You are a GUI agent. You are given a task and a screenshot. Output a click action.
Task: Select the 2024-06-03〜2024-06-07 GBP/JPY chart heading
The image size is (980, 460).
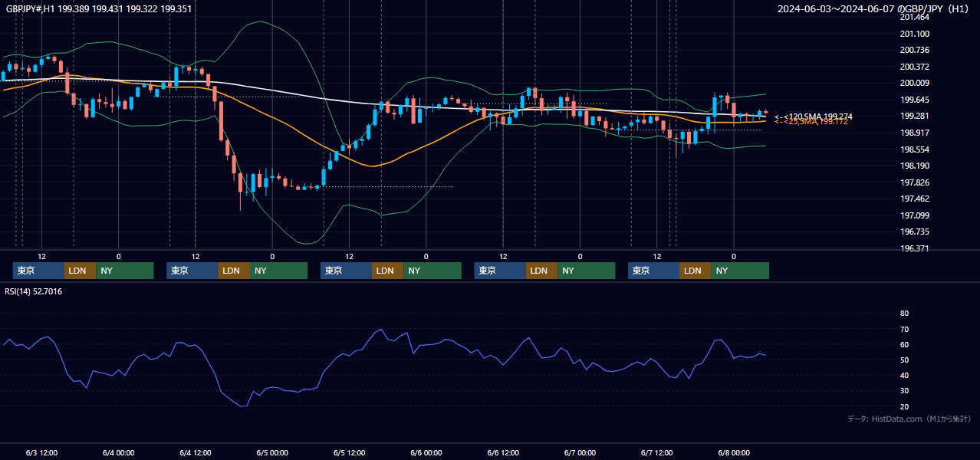tap(873, 9)
